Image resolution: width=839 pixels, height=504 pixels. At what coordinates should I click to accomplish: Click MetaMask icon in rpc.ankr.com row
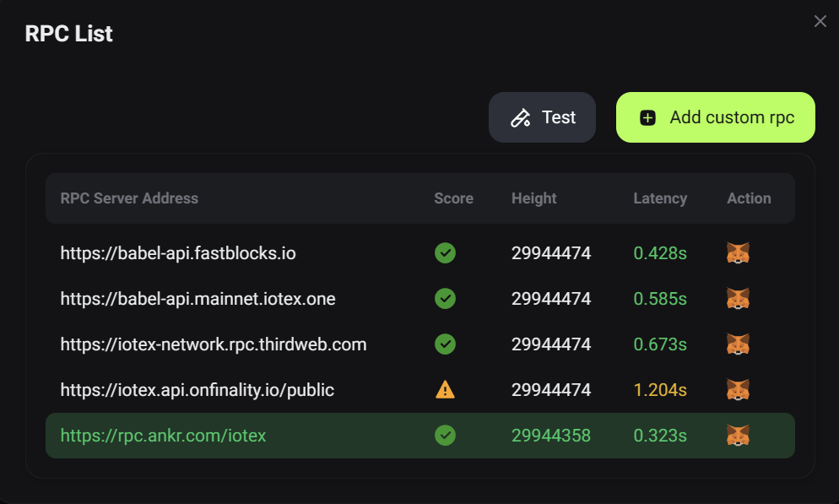click(x=738, y=436)
